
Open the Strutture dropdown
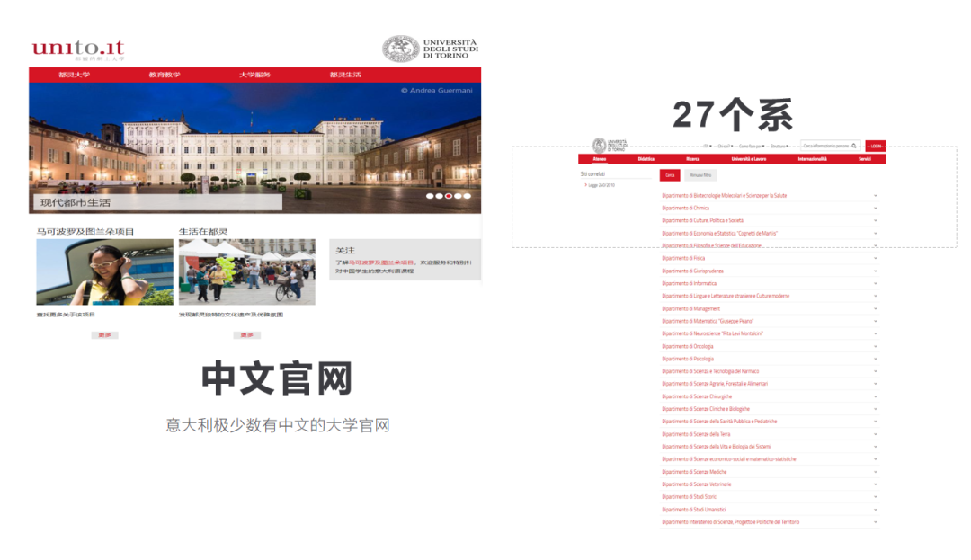tap(779, 145)
